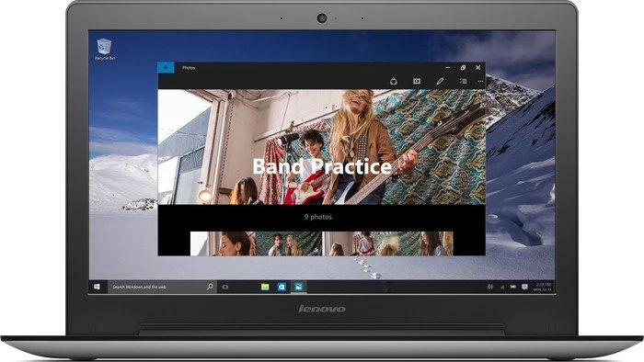This screenshot has width=644, height=362.
Task: Enable photo selection with the checklist icon
Action: click(x=464, y=81)
